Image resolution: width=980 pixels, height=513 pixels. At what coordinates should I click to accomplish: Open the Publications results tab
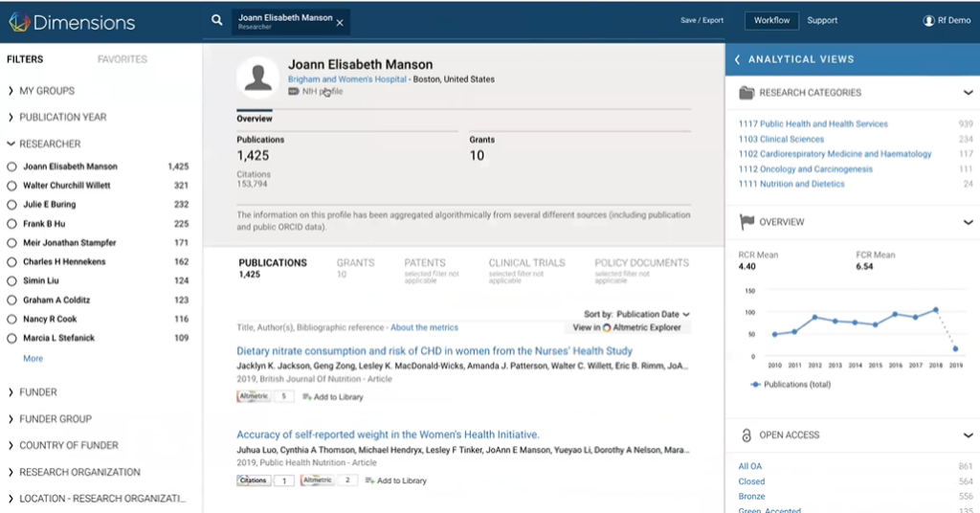[x=273, y=268]
